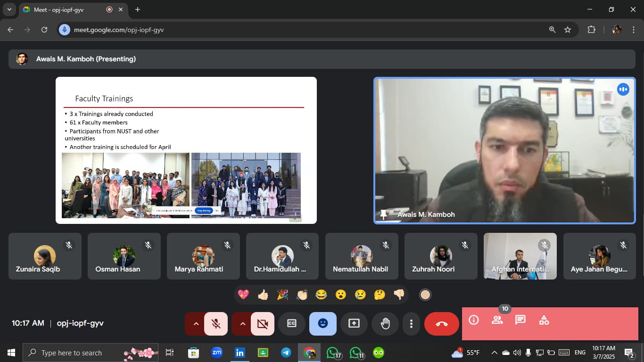
Task: Click the meet.google.com URL field
Action: (x=119, y=30)
